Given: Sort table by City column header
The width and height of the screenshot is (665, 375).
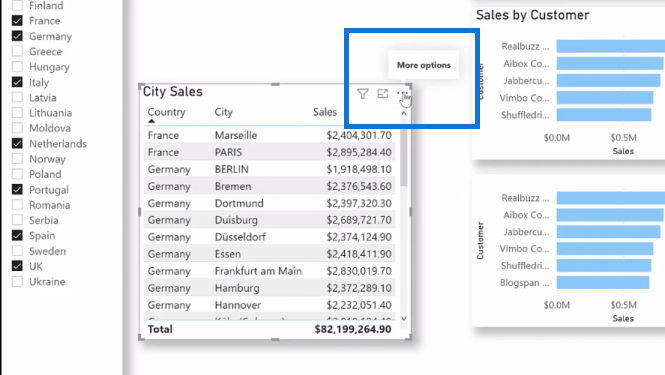Looking at the screenshot, I should tap(224, 112).
